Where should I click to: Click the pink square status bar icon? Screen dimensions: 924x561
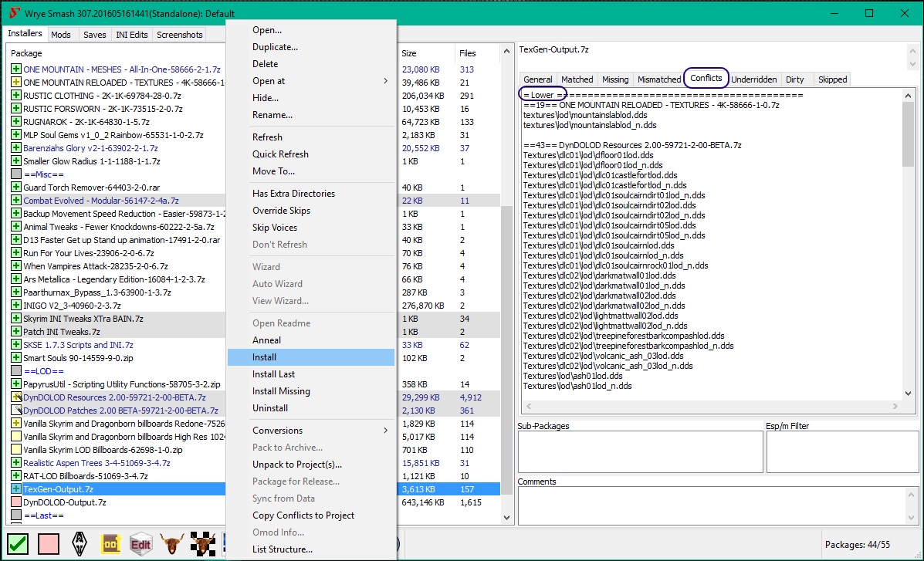pyautogui.click(x=49, y=543)
